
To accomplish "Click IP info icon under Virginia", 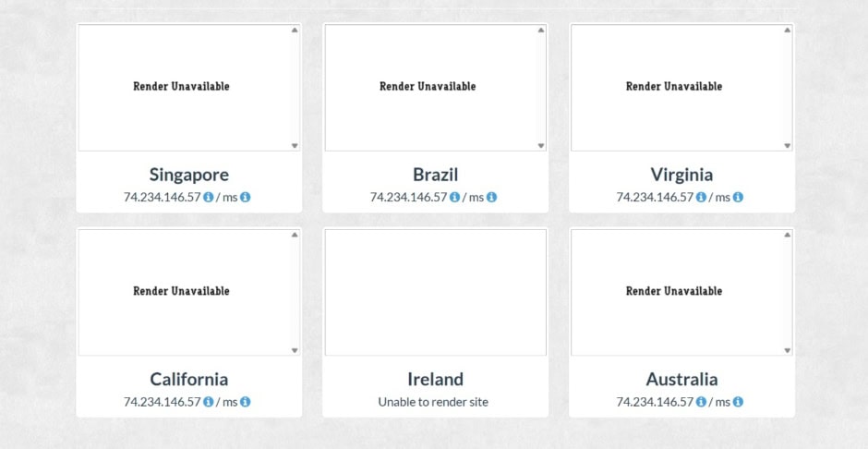I will [702, 197].
